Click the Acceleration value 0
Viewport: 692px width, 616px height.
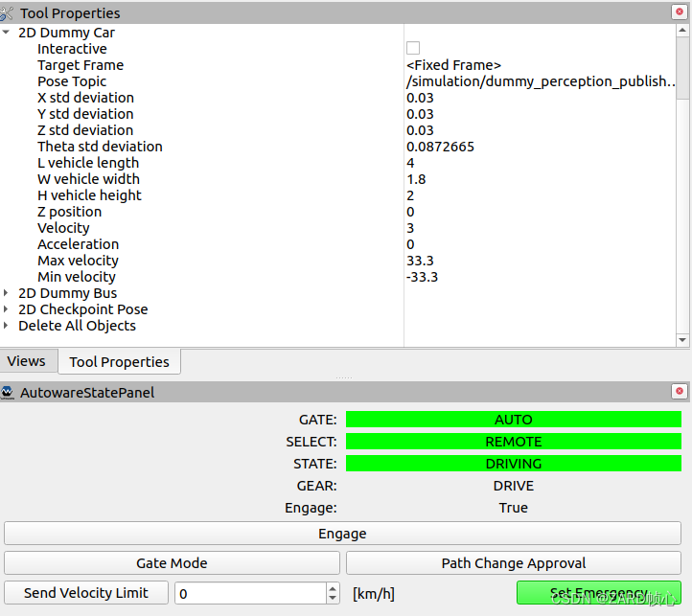[x=410, y=244]
